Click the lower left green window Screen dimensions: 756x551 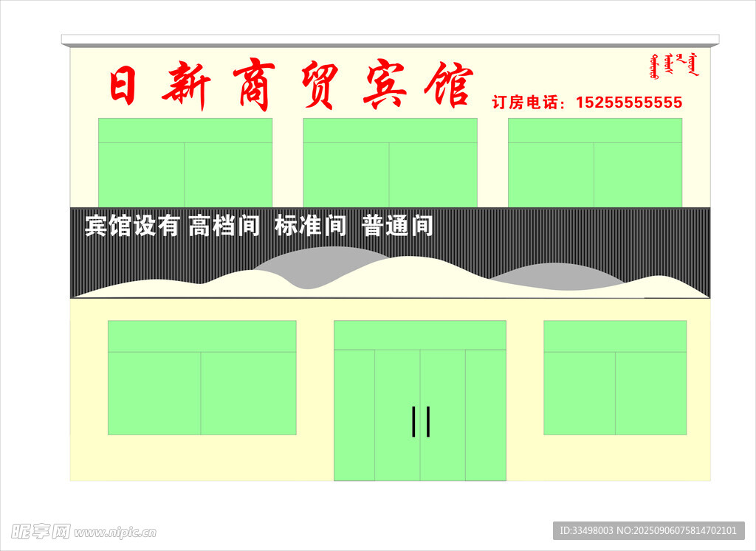[202, 377]
